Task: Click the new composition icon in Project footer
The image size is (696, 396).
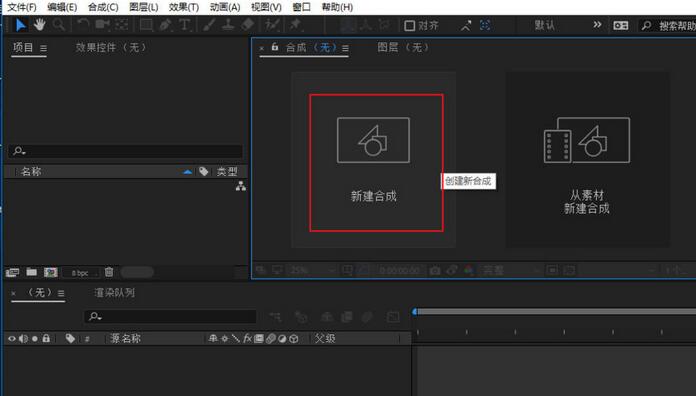Action: point(51,272)
